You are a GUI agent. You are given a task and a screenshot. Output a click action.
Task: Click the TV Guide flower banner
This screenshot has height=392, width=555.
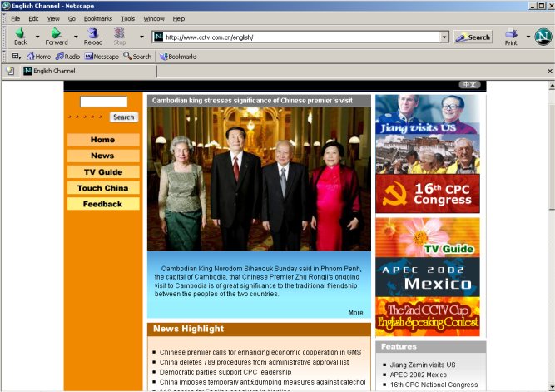pos(428,237)
